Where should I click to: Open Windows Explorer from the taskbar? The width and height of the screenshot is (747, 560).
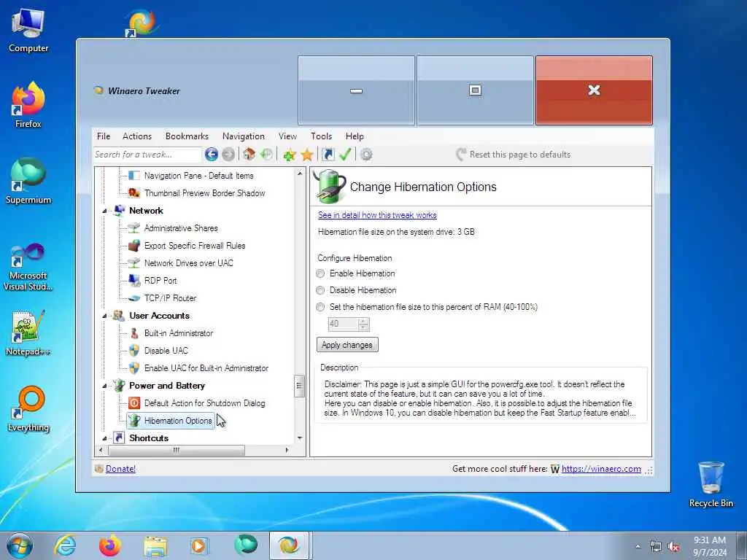click(156, 545)
